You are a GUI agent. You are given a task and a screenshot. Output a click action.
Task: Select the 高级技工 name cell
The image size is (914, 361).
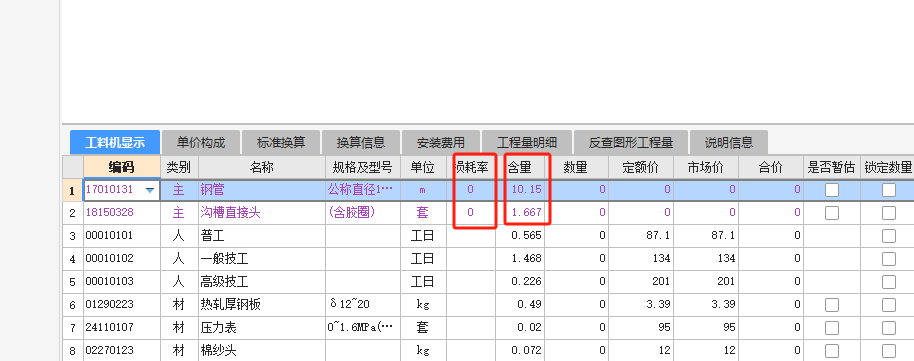[x=262, y=282]
